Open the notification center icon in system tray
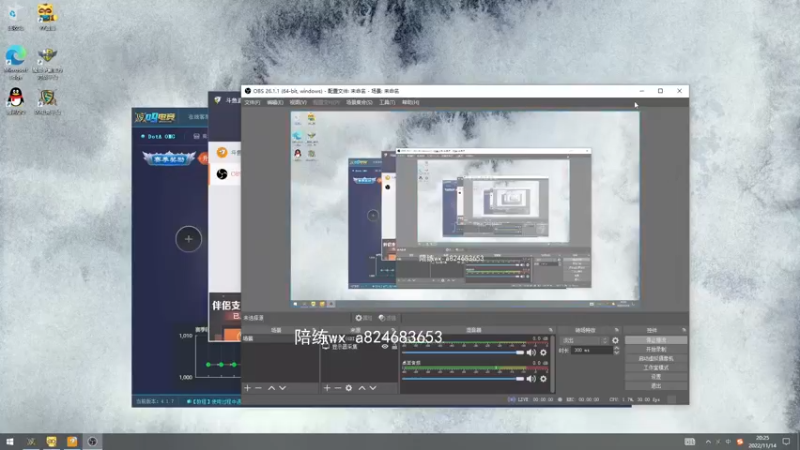Viewport: 800px width, 450px height. point(786,441)
